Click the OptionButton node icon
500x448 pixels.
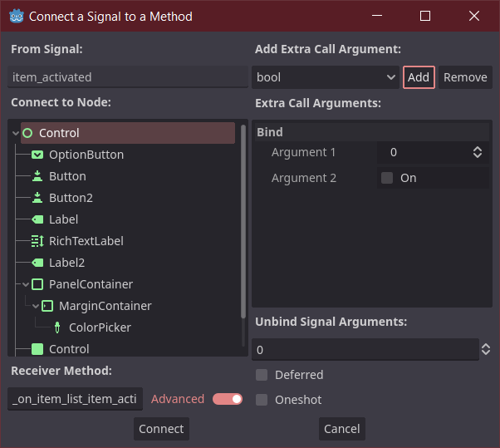click(37, 155)
